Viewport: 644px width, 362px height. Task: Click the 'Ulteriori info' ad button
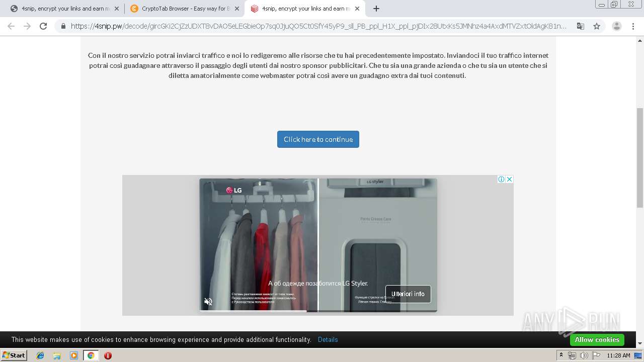pos(408,294)
